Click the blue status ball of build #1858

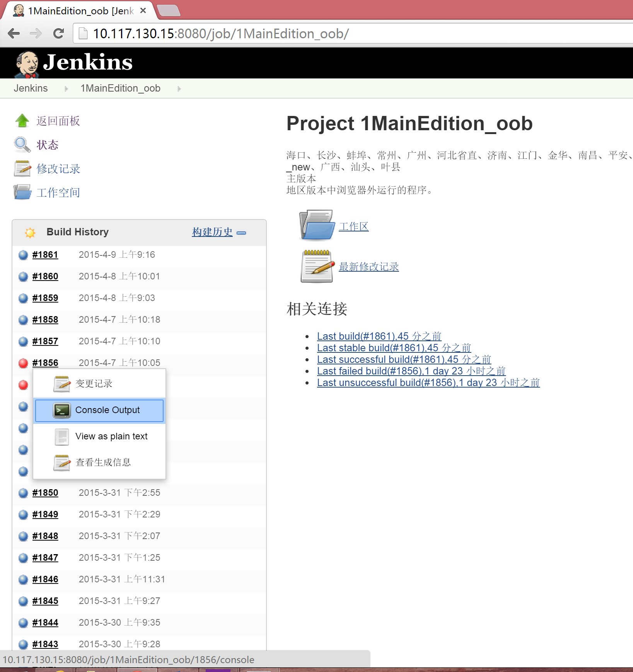(x=23, y=320)
